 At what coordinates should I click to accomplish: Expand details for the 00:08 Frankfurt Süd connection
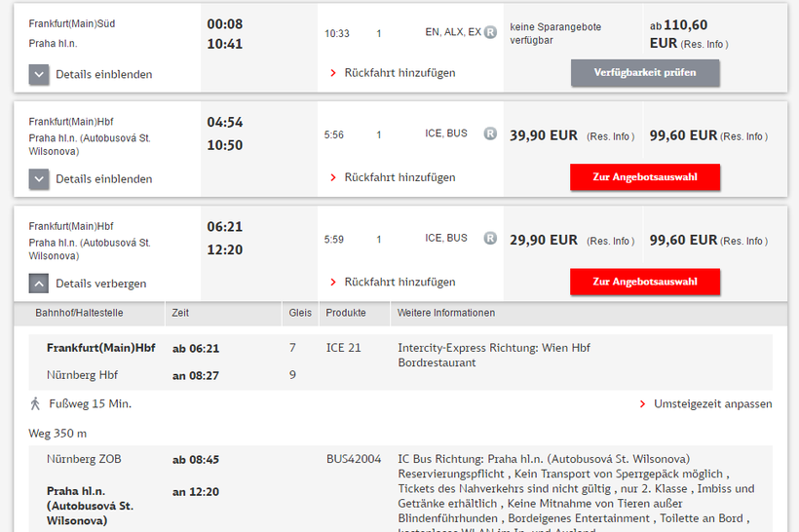39,74
